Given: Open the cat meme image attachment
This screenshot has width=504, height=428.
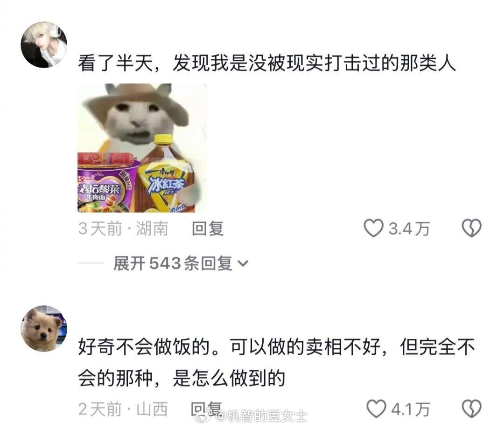Looking at the screenshot, I should [x=142, y=148].
